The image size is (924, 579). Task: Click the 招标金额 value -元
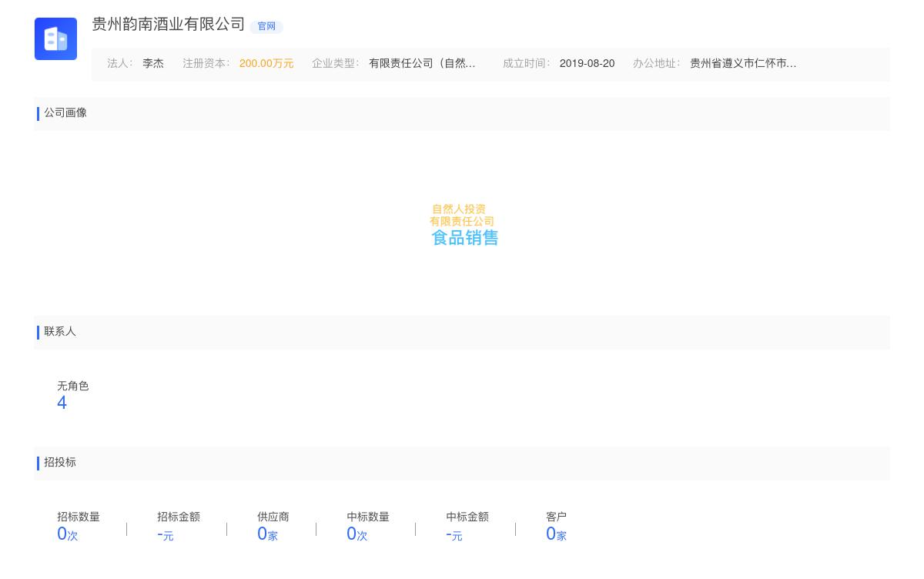[166, 534]
